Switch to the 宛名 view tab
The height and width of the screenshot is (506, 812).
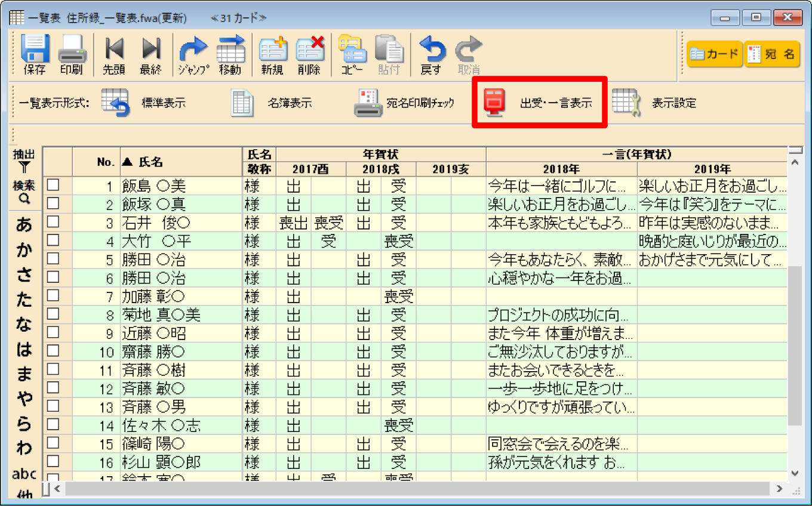pos(771,55)
